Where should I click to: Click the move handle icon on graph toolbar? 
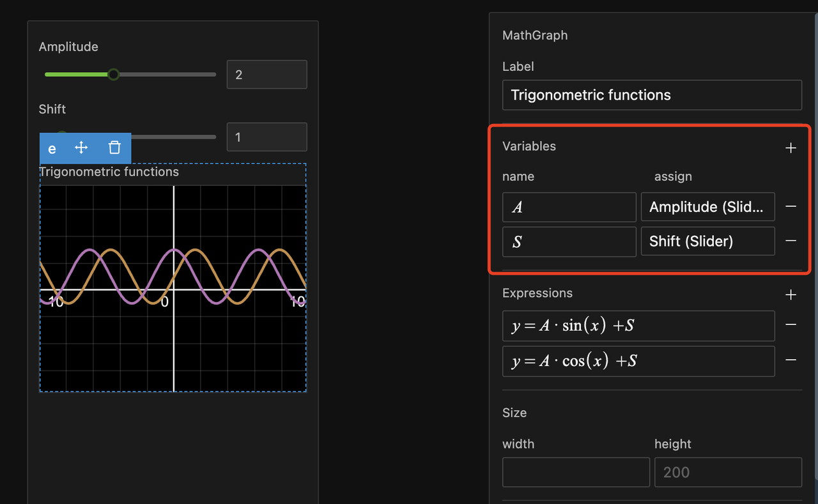pyautogui.click(x=81, y=148)
